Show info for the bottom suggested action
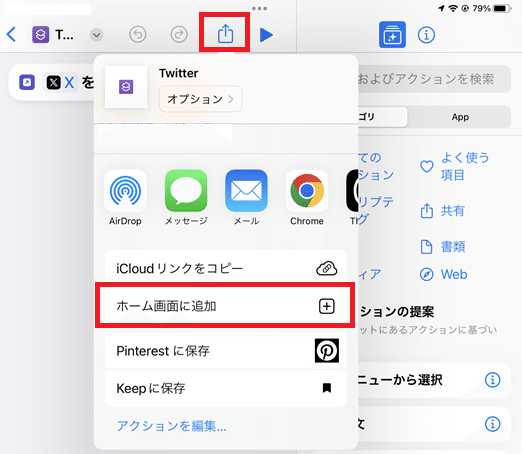The image size is (522, 454). 492,424
